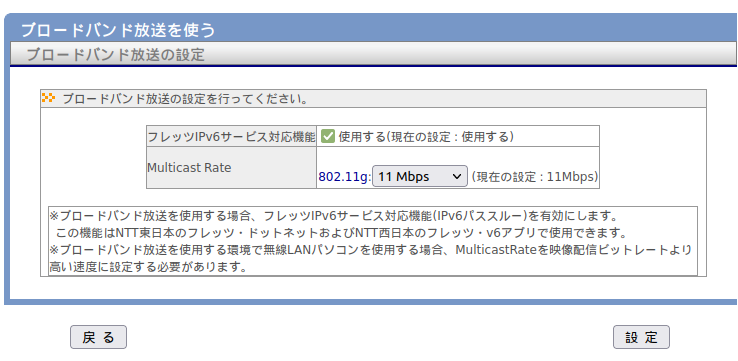Click the ブロードバンド放送の設定を行ってください instruction text

tap(185, 99)
